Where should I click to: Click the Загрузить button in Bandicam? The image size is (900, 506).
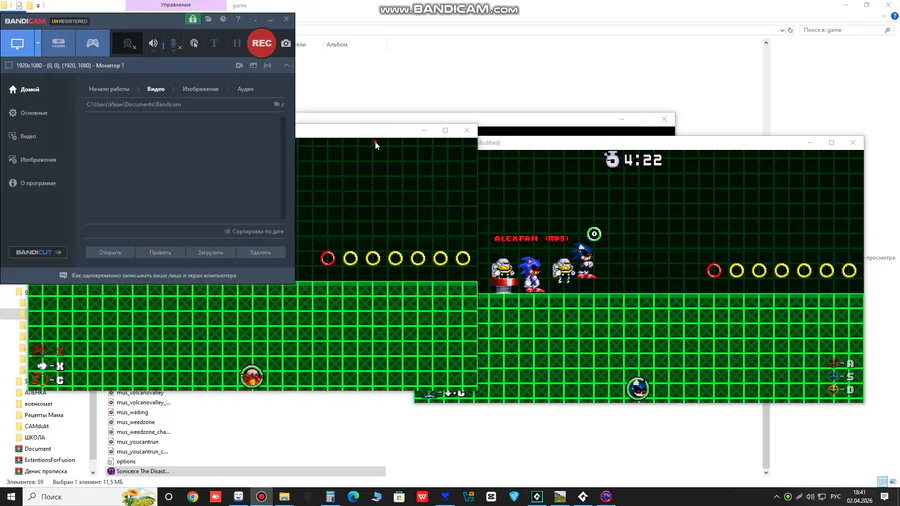click(210, 252)
